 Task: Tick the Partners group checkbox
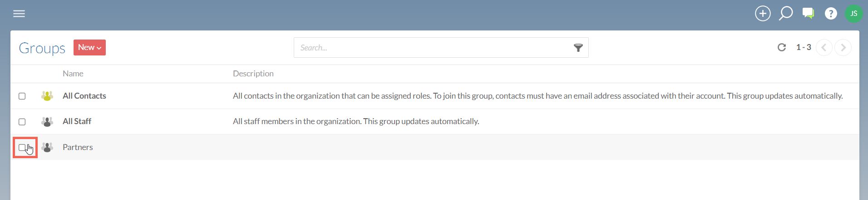(x=22, y=147)
